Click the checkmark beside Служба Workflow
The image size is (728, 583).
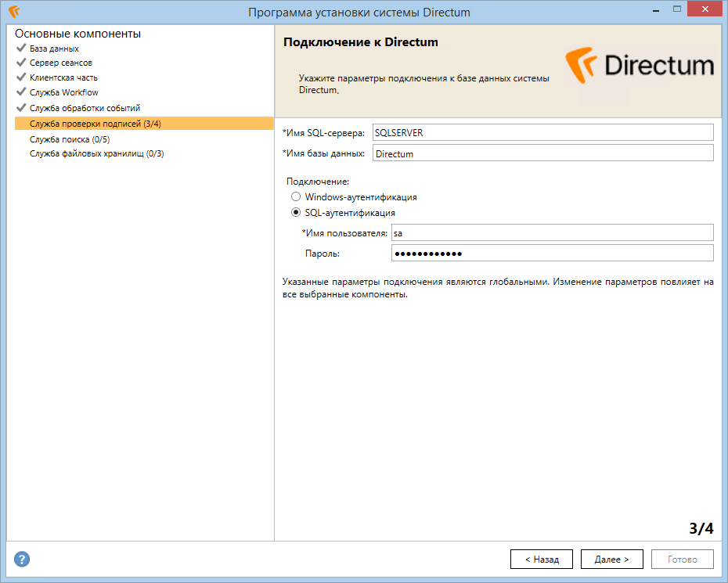21,92
